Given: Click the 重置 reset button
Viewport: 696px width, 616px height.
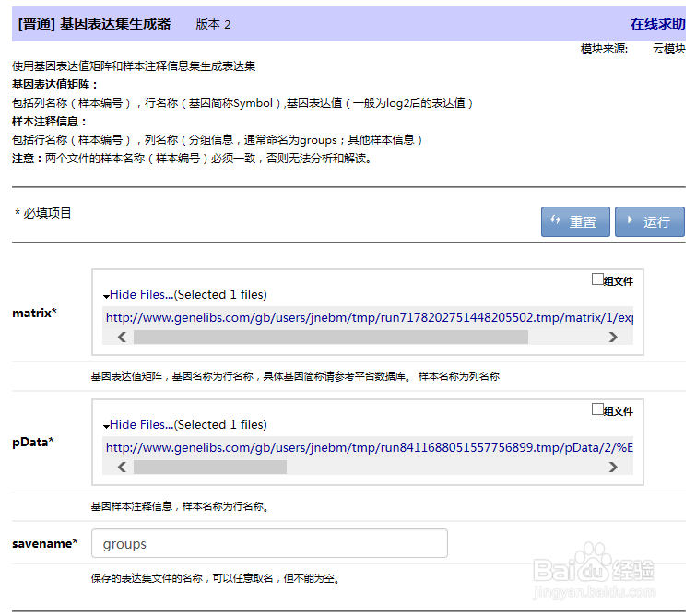Looking at the screenshot, I should 575,221.
